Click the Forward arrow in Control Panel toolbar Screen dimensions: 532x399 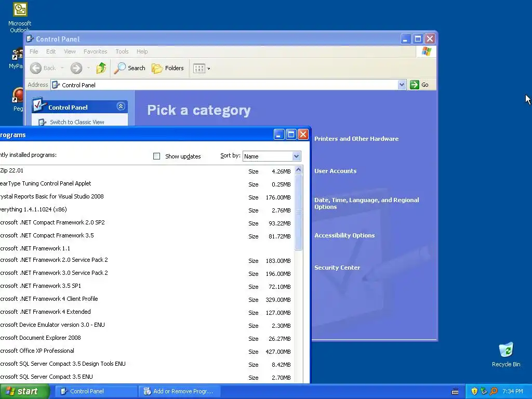[76, 68]
